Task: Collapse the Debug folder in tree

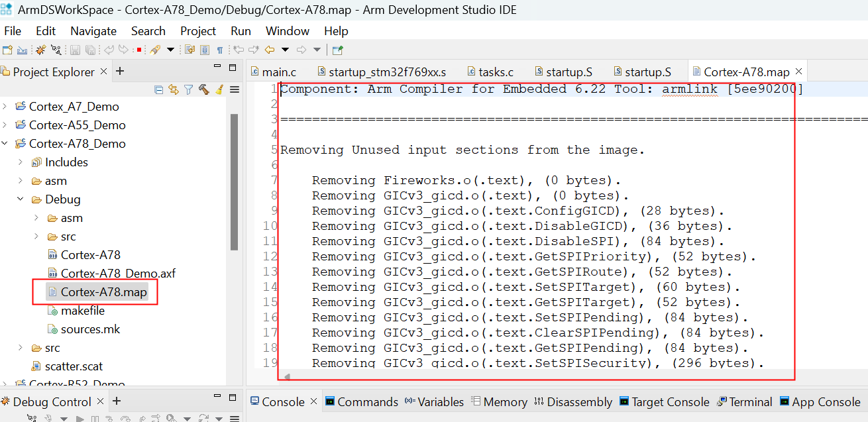Action: (21, 199)
